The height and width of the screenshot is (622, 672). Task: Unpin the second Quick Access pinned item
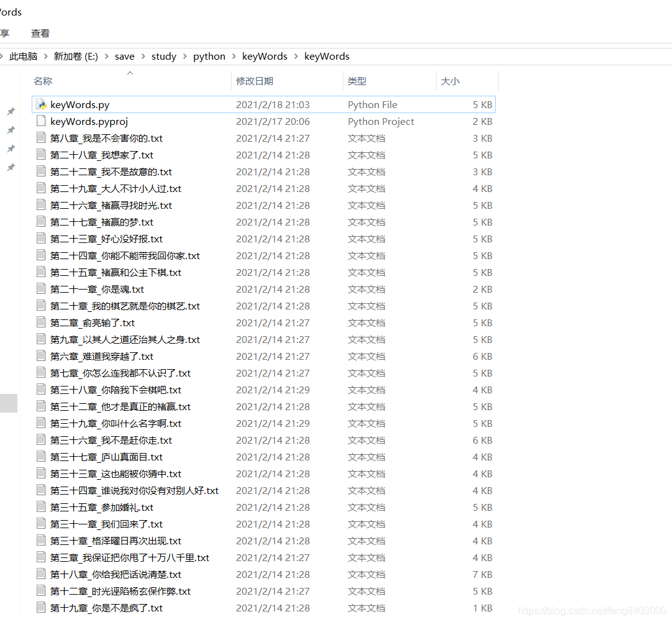click(11, 130)
